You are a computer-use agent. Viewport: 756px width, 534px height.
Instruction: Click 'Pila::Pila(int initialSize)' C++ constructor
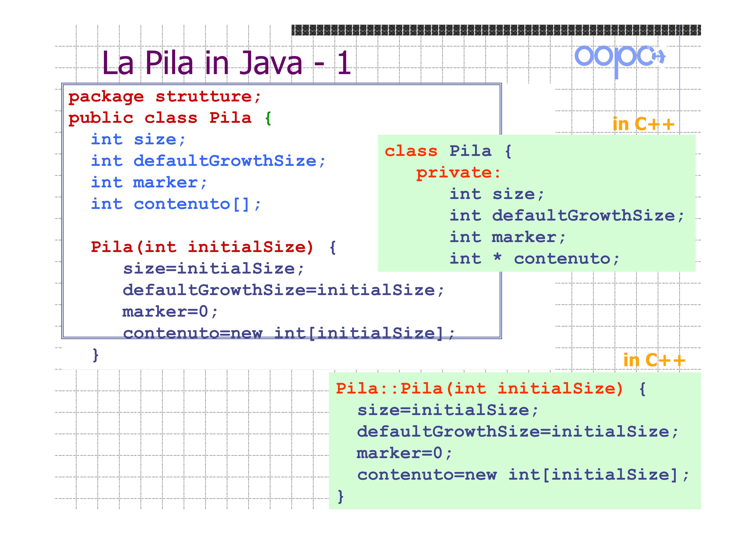point(479,389)
